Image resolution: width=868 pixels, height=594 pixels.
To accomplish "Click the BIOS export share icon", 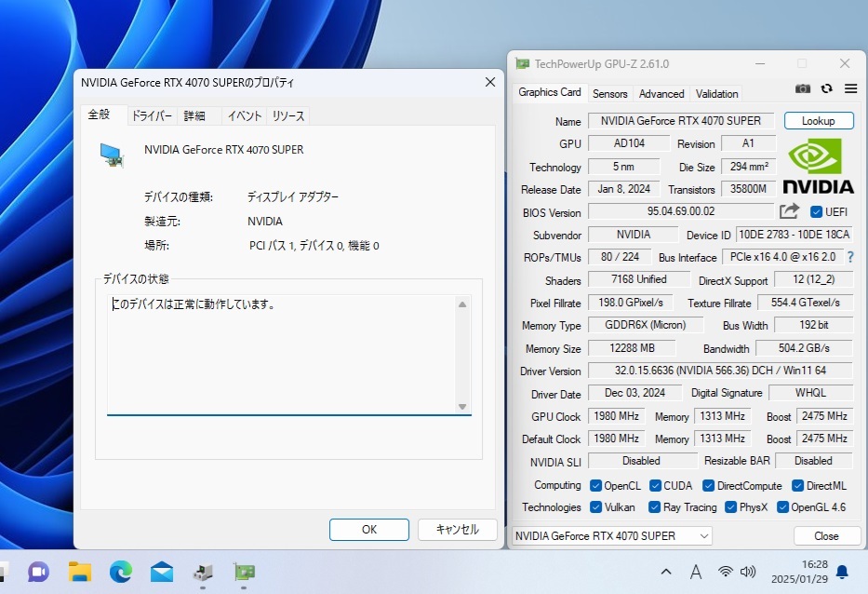I will (x=790, y=211).
